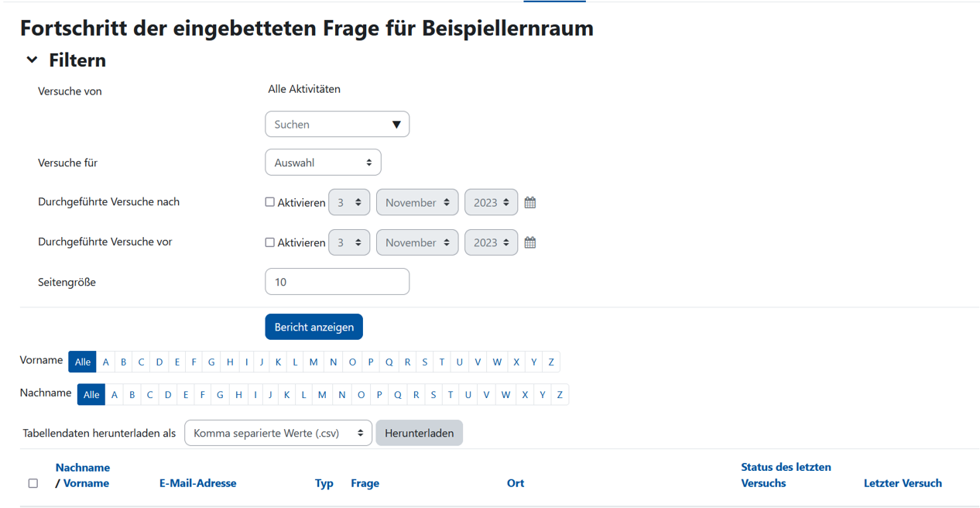Enable the 'Durchgeführte Versuche nach' Aktivieren checkbox
The image size is (980, 508).
[270, 202]
